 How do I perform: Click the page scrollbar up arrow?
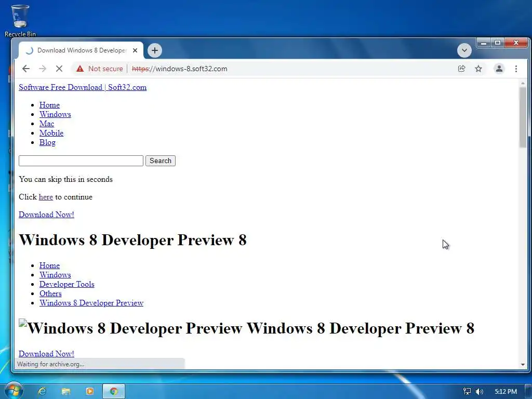(x=523, y=83)
